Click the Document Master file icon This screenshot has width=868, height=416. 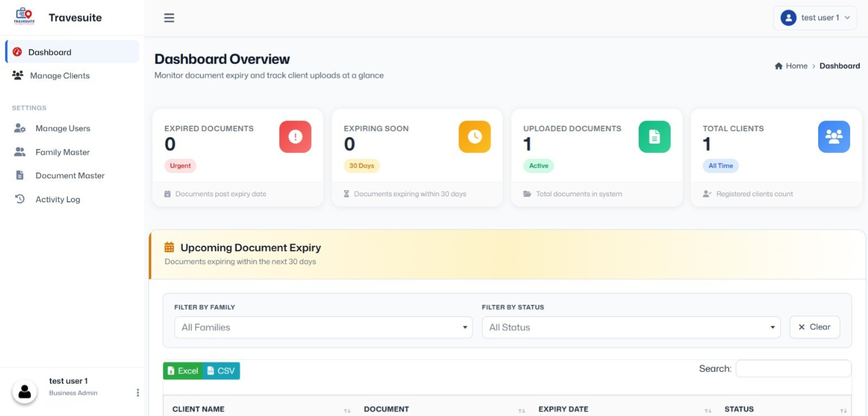[20, 175]
